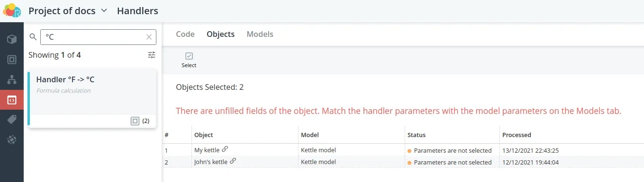Screen dimensions: 644x182
Task: Clear the search field with X icon
Action: [x=149, y=37]
